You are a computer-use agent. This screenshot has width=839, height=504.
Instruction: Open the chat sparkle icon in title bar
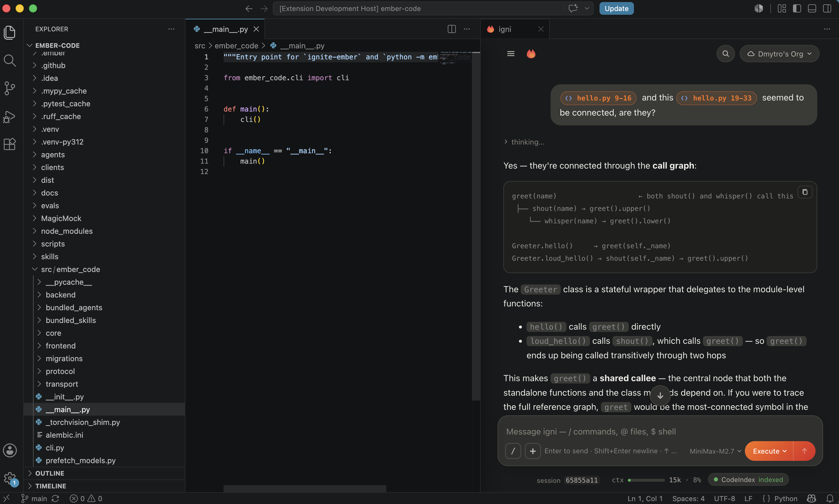(x=573, y=8)
